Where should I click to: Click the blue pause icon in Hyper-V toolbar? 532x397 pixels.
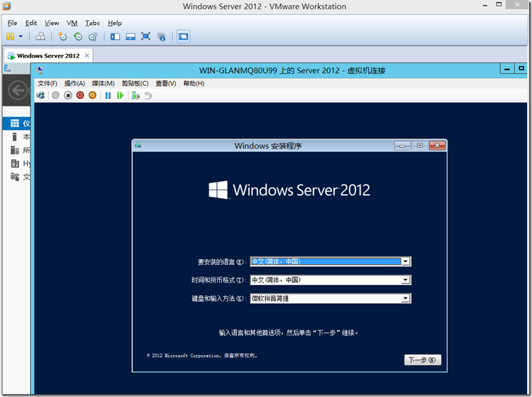click(108, 95)
